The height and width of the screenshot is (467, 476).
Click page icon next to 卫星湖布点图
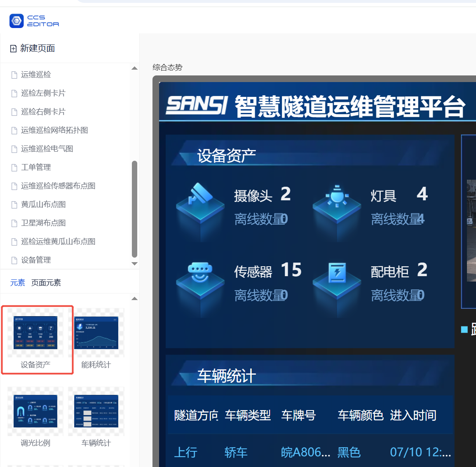(x=14, y=223)
